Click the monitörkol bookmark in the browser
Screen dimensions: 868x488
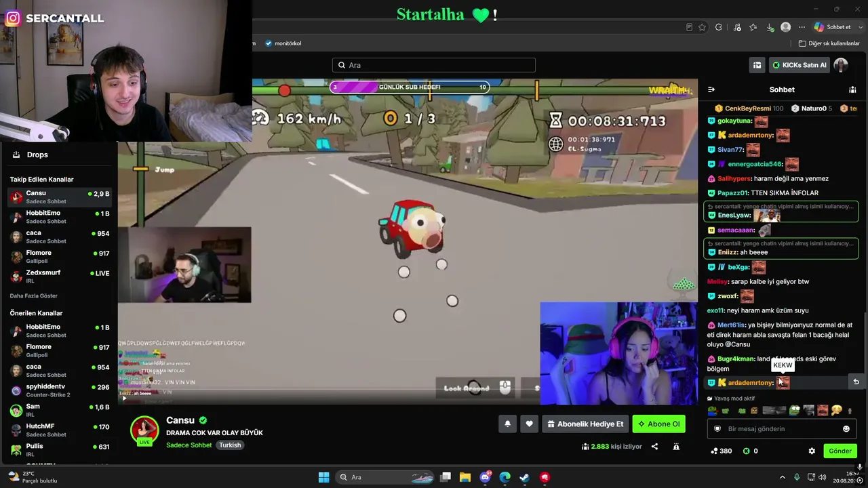[283, 43]
